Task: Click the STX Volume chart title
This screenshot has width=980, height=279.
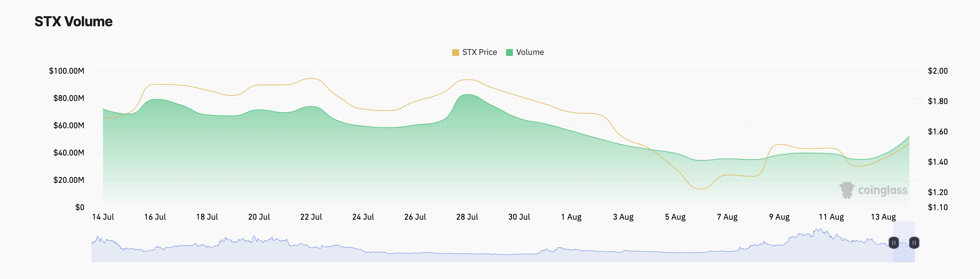Action: point(73,22)
